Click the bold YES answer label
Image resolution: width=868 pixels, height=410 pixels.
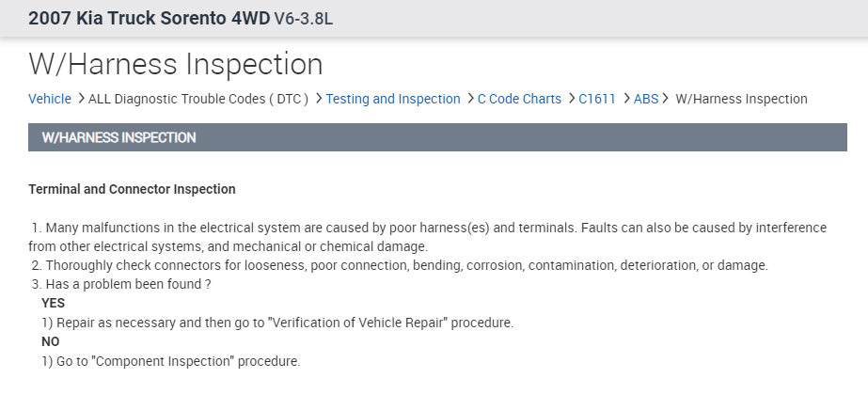[54, 304]
